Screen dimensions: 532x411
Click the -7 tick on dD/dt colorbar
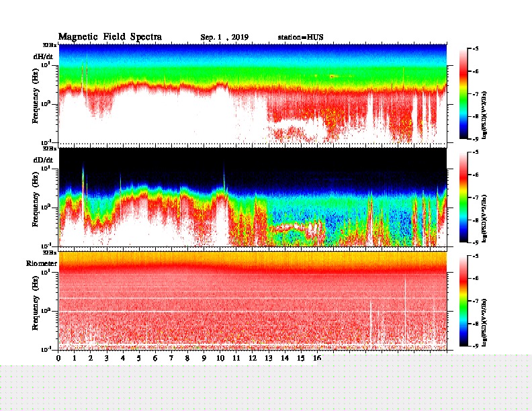(x=476, y=197)
